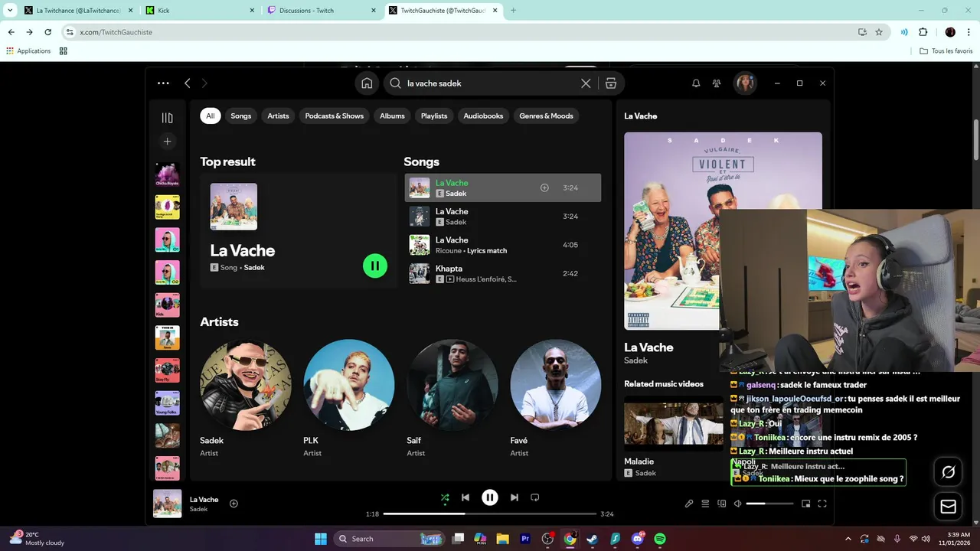
Task: Open Spotify from the Windows taskbar
Action: pyautogui.click(x=660, y=539)
